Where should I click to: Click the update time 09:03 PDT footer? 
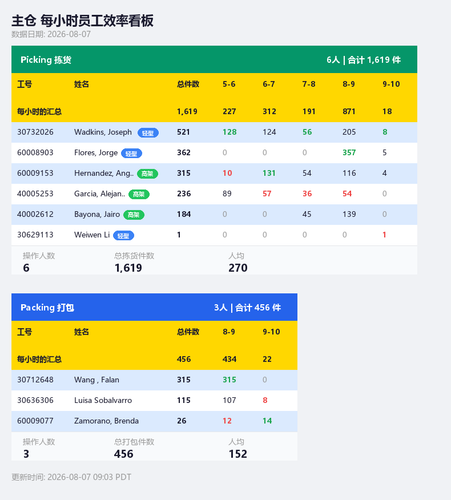[71, 477]
